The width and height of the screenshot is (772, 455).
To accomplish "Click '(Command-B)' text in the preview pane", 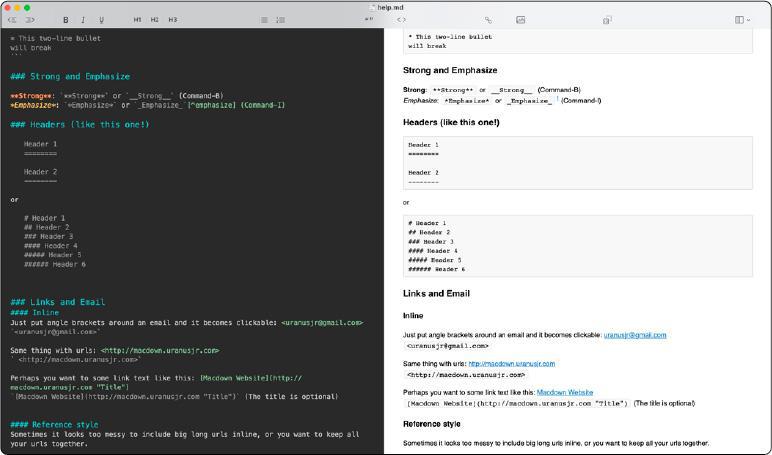I will pyautogui.click(x=559, y=90).
